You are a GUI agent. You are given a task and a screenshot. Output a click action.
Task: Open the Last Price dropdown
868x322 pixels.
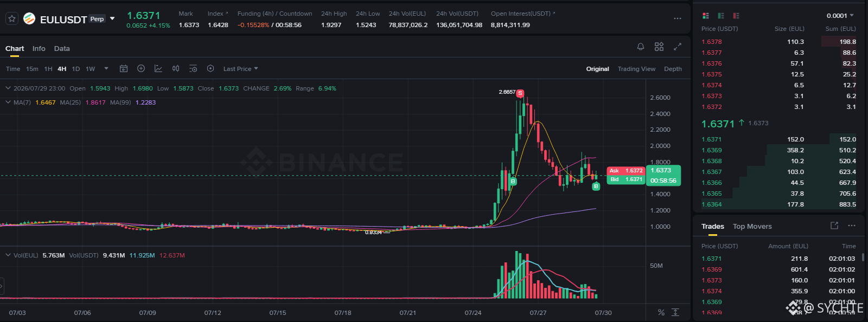point(241,69)
